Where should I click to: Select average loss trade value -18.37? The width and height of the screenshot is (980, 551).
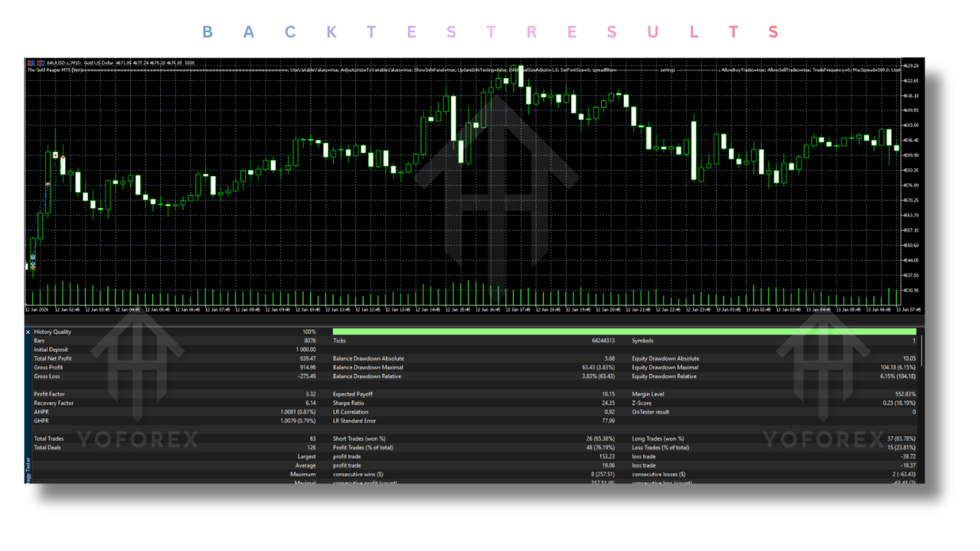click(x=907, y=465)
